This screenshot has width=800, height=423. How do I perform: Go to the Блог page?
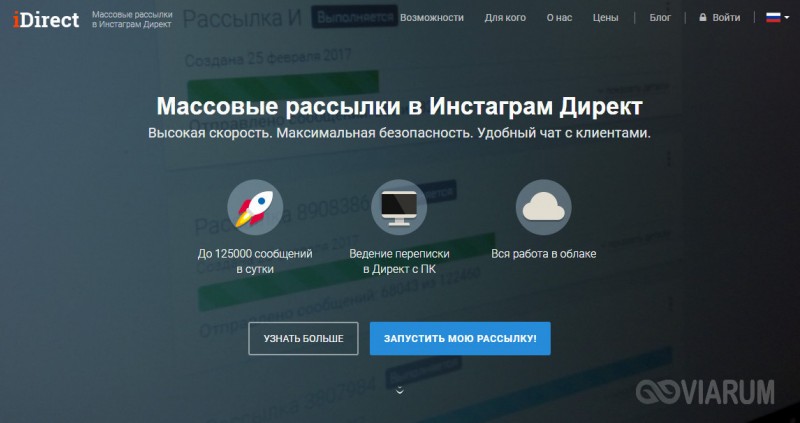[x=660, y=18]
